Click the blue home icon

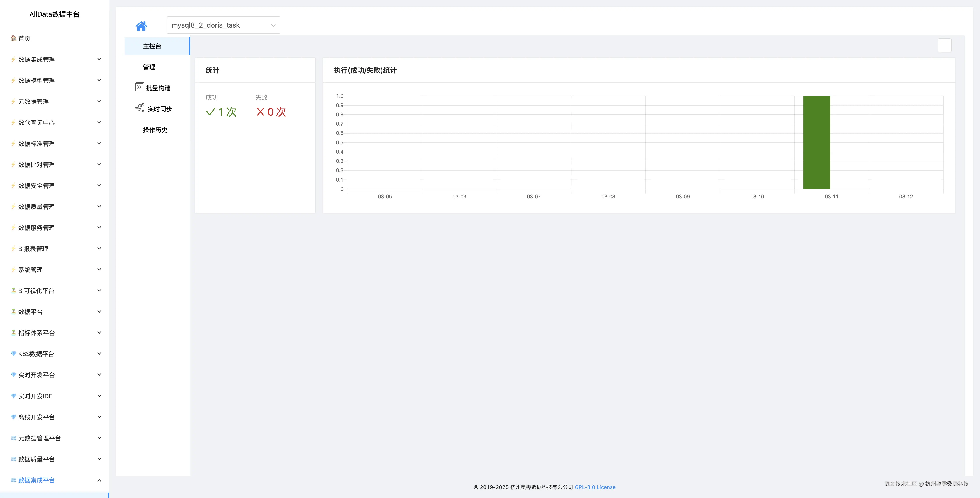[x=141, y=26]
